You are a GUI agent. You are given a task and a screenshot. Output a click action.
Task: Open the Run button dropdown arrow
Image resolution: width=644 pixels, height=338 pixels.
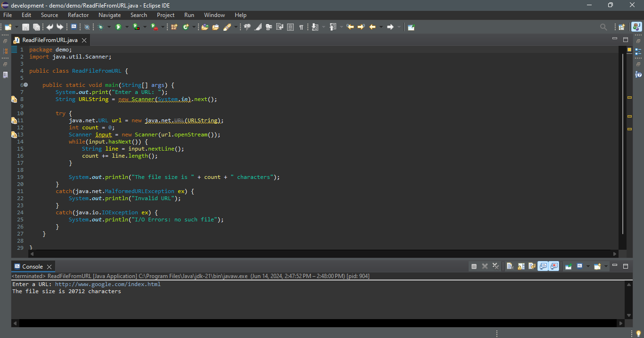point(127,27)
